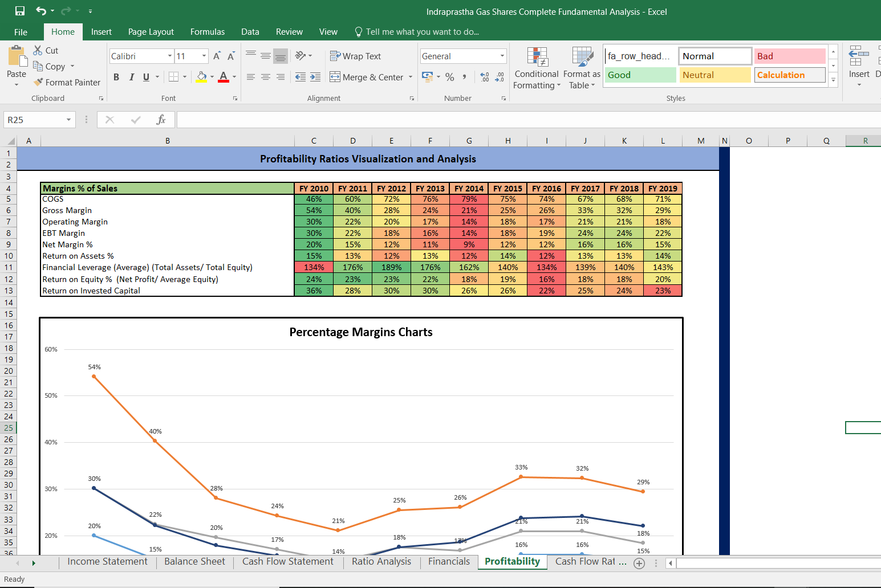Screen dimensions: 881x588
Task: Open the Review ribbon tab
Action: coord(290,32)
